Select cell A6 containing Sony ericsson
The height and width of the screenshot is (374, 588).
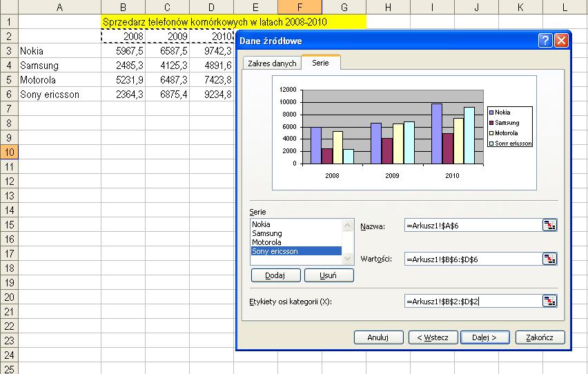tap(59, 94)
